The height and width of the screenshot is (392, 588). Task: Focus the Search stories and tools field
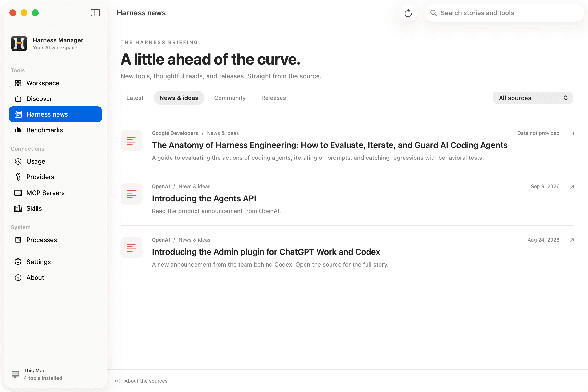tap(504, 13)
